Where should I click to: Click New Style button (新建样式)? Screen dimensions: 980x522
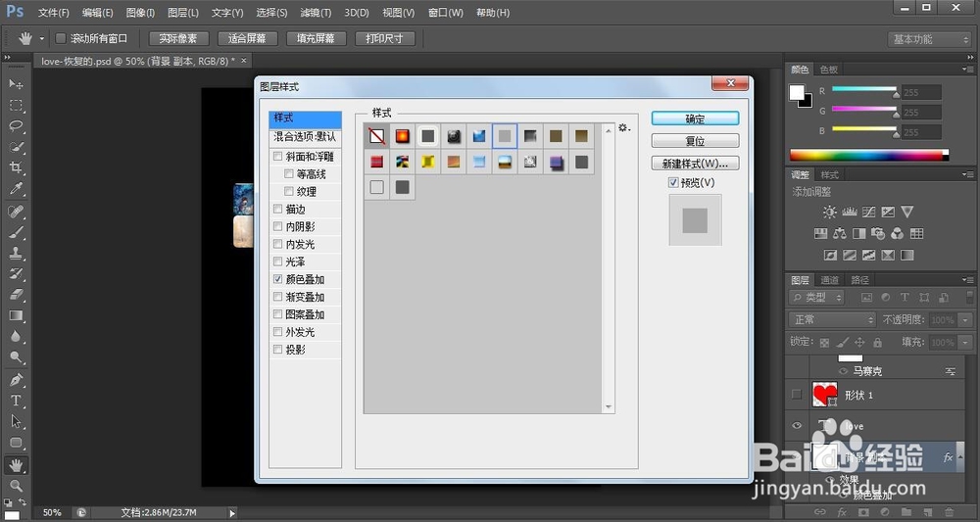695,164
